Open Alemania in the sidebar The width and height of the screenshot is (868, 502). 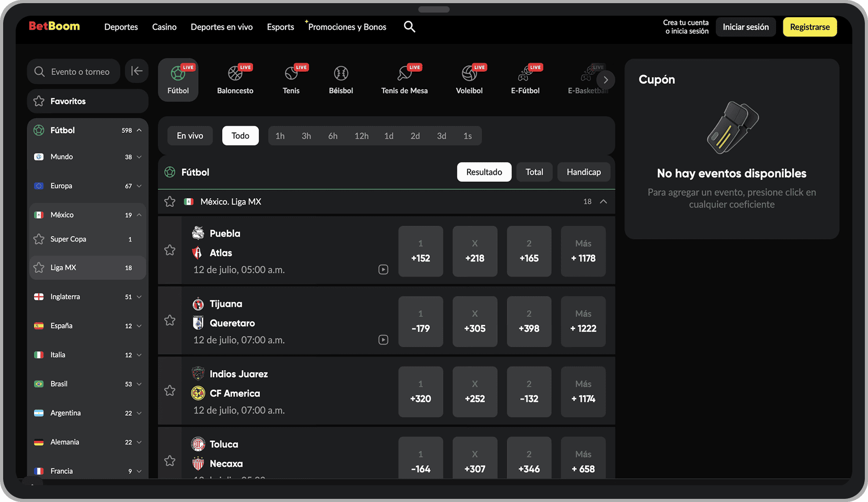[88, 442]
